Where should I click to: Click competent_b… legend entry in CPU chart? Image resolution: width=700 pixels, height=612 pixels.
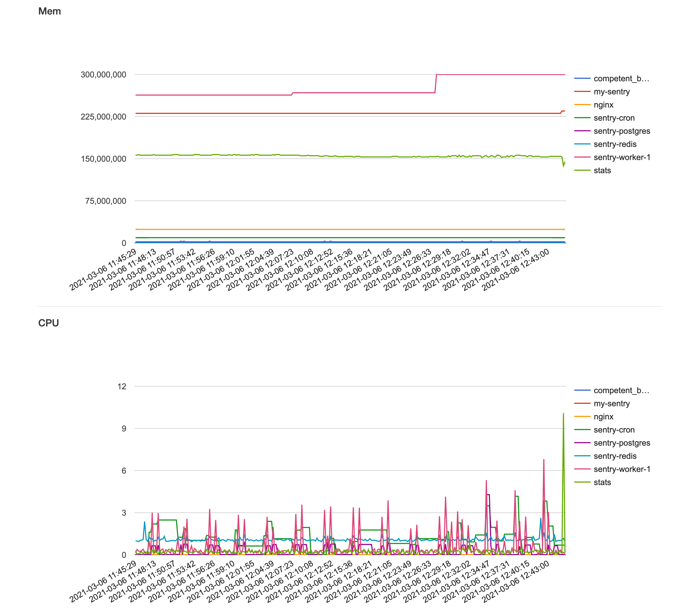click(x=612, y=390)
